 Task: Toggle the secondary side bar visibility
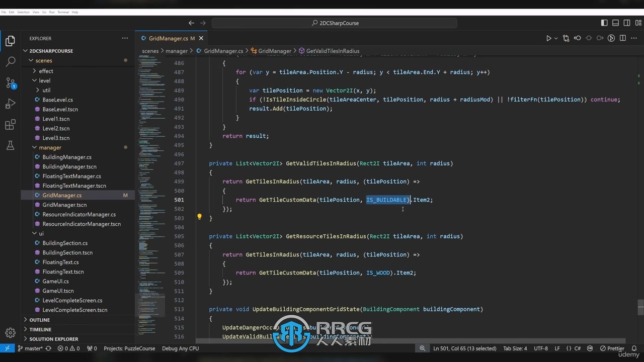[x=627, y=23]
